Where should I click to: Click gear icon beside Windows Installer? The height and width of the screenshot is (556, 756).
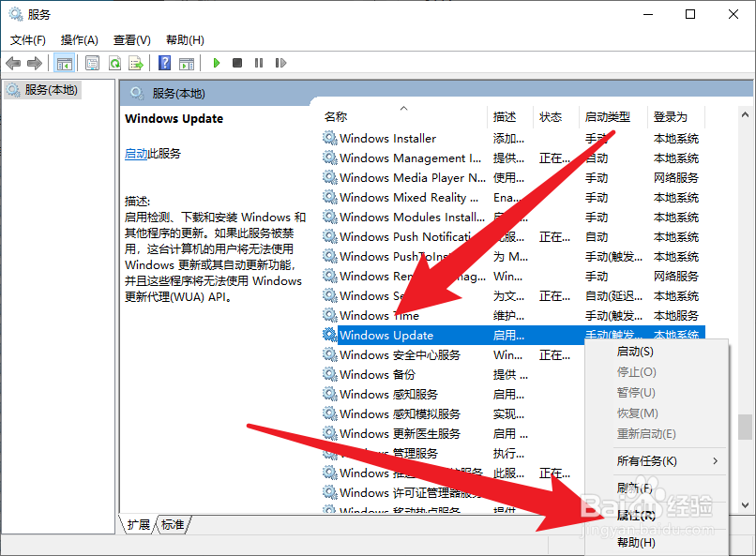pyautogui.click(x=330, y=138)
